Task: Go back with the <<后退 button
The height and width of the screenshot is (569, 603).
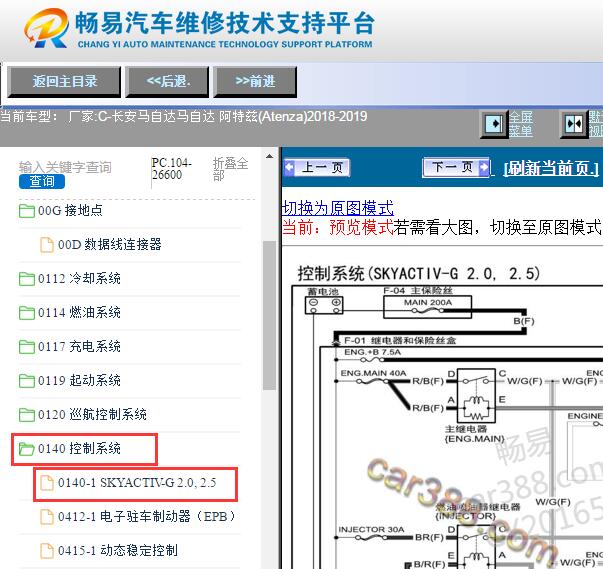Action: point(167,82)
